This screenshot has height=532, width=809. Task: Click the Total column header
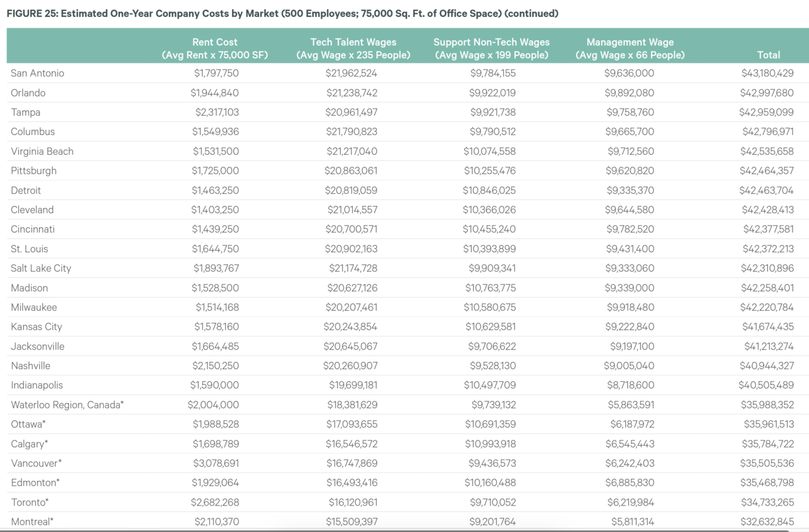point(769,55)
